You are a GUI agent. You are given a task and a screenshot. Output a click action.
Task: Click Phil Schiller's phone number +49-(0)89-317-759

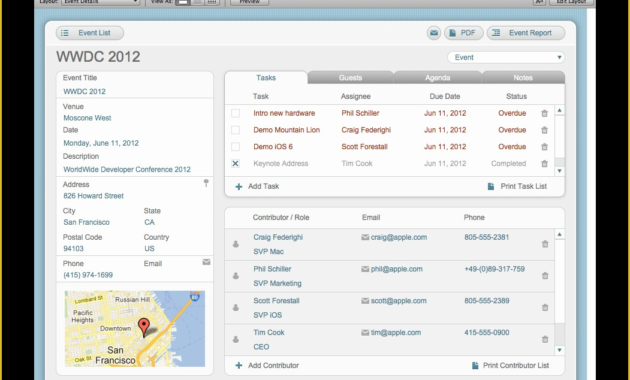pos(495,269)
